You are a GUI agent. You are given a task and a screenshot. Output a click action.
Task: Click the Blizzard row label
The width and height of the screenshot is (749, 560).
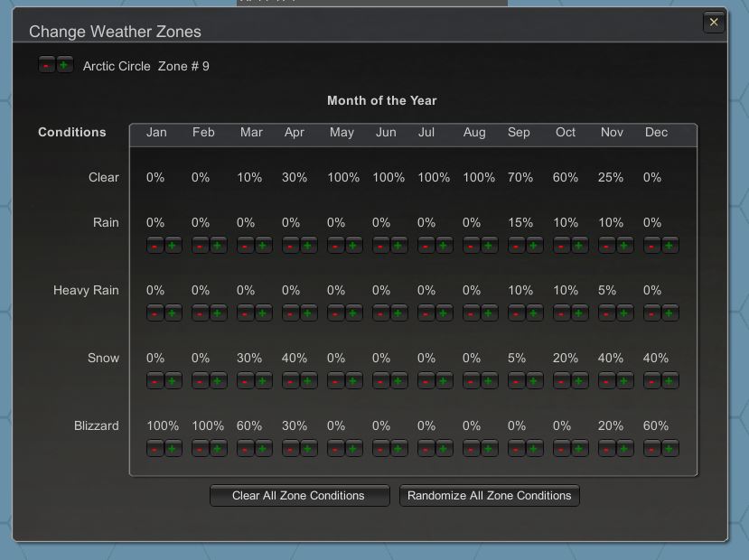tap(97, 425)
